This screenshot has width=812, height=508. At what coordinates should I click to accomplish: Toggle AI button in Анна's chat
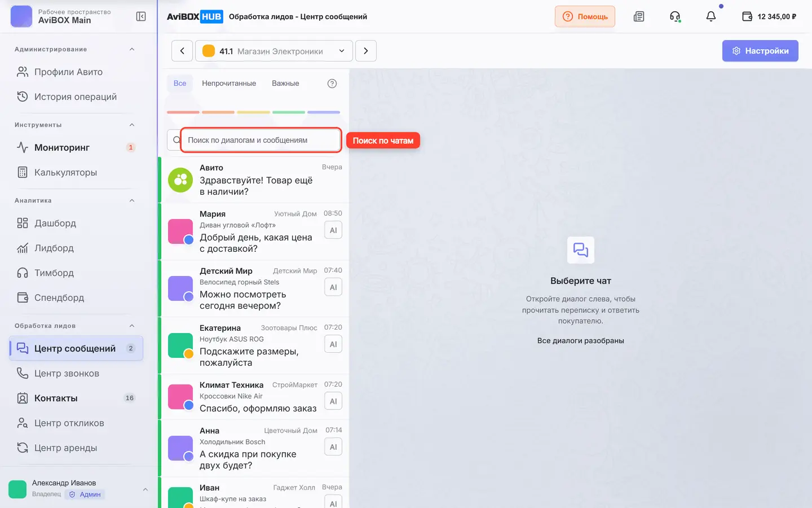click(333, 447)
